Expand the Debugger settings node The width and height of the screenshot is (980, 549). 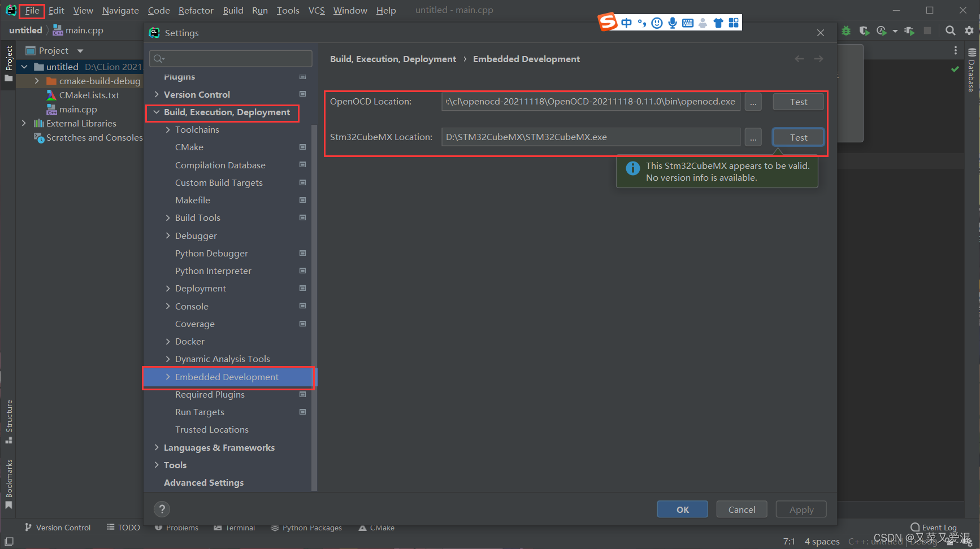168,236
